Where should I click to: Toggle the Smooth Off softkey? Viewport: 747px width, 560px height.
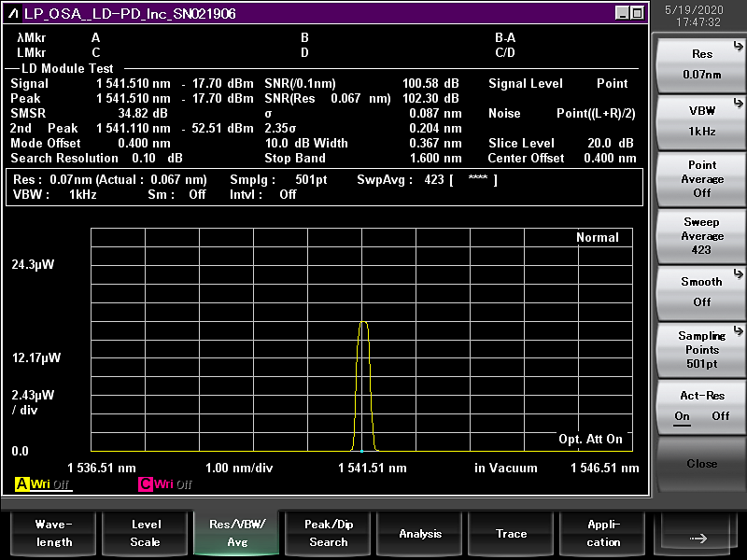click(x=701, y=291)
